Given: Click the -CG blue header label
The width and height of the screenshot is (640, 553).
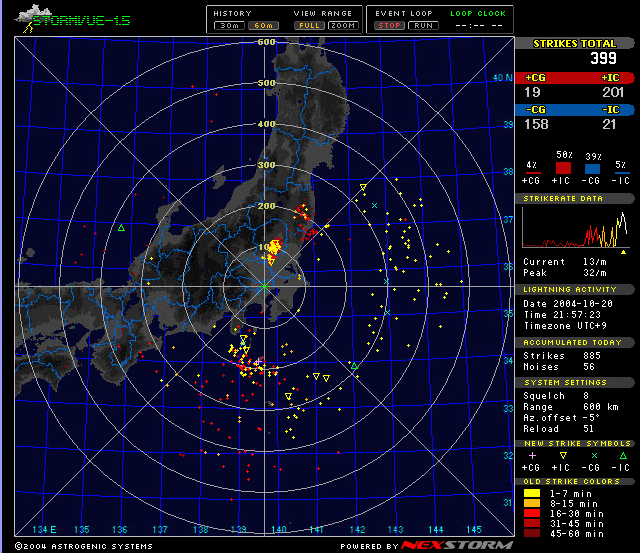Looking at the screenshot, I should (x=535, y=109).
